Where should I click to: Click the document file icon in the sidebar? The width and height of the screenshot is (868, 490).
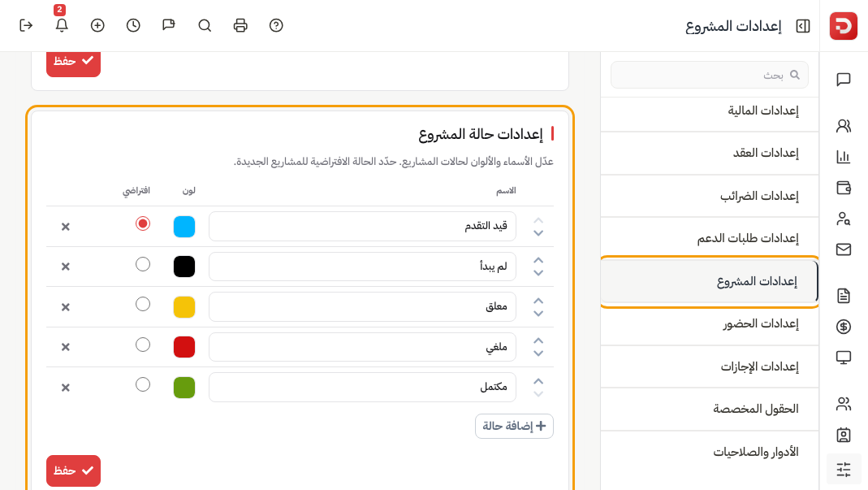[x=844, y=296]
